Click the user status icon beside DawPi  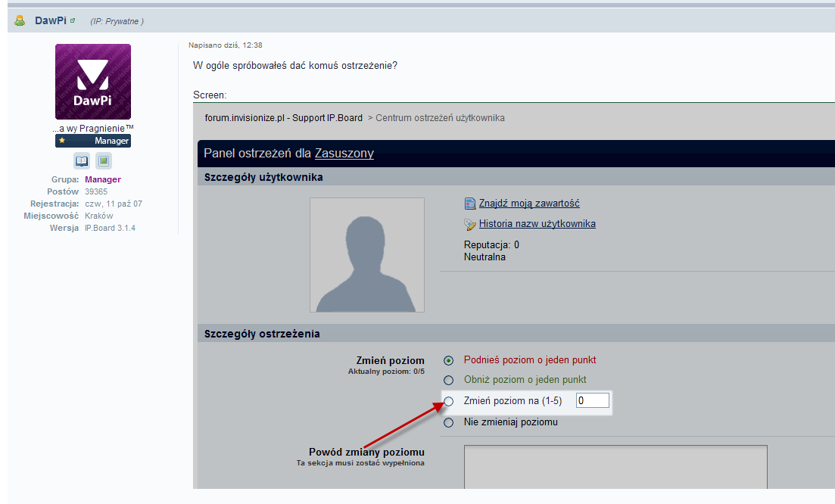click(x=20, y=20)
